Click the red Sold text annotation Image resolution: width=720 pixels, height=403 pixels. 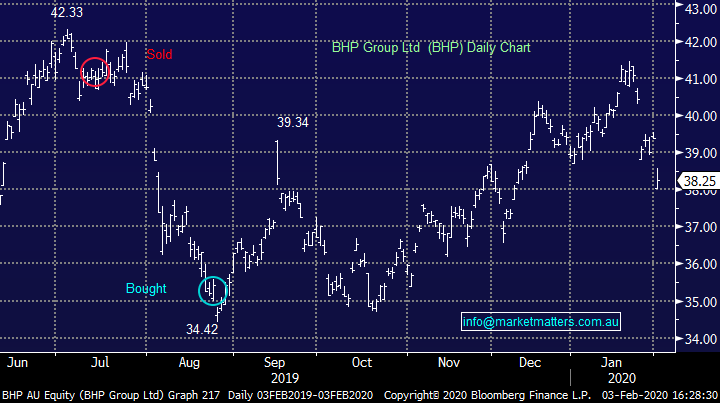(159, 54)
